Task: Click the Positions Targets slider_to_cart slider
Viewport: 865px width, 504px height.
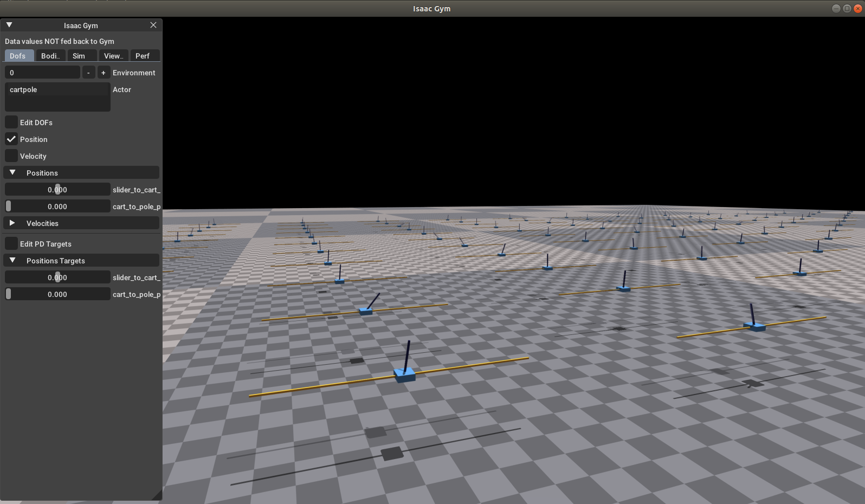Action: pos(57,277)
